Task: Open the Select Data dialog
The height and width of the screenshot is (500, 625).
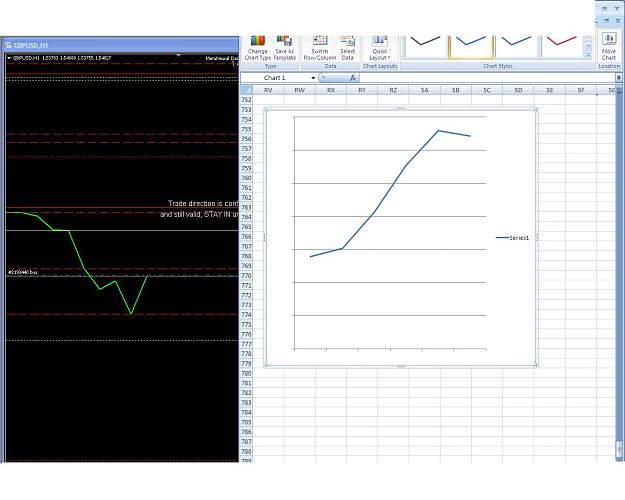Action: point(348,48)
